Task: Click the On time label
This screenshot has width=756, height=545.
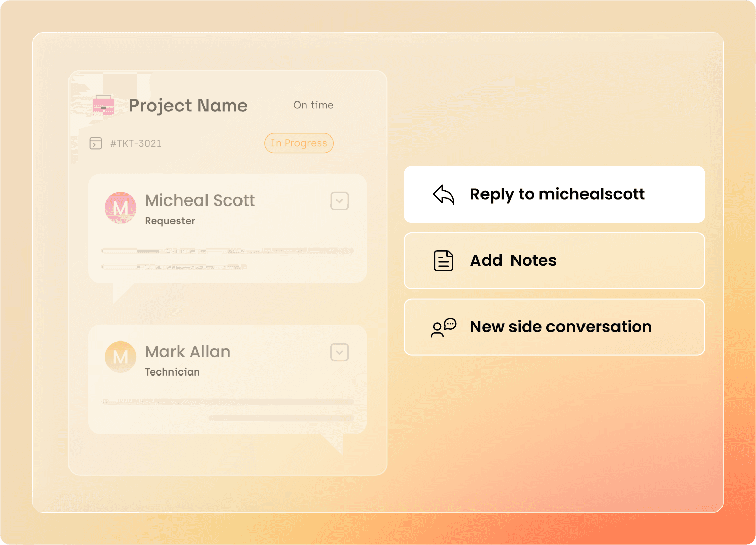Action: click(x=314, y=105)
